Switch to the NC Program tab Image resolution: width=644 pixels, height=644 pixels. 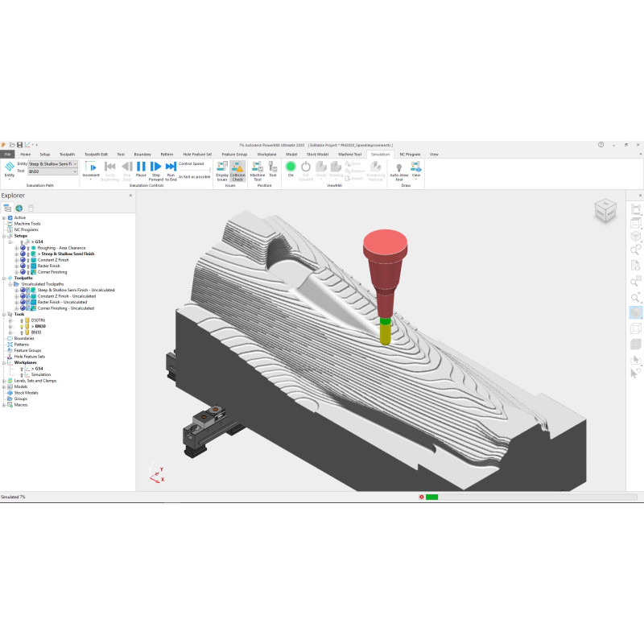410,154
